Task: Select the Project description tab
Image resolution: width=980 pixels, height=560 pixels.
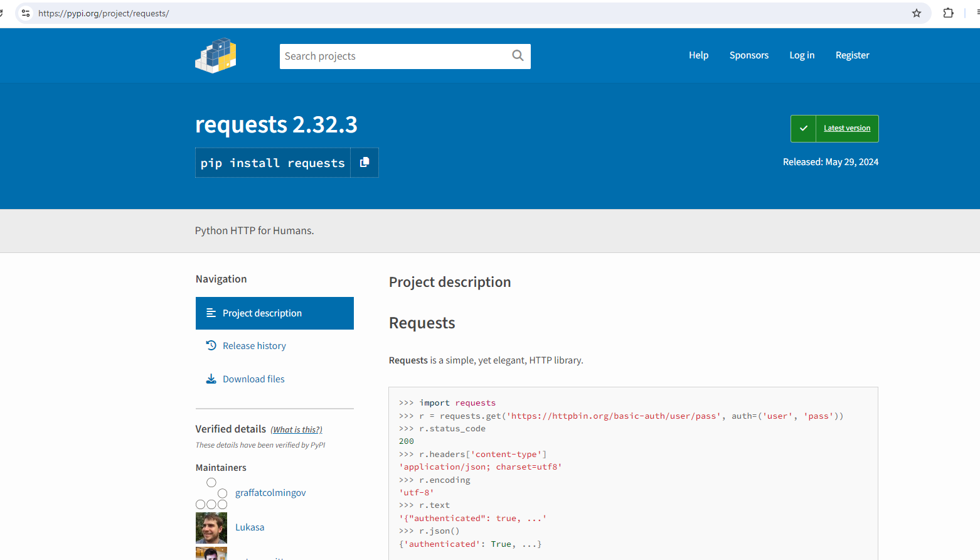Action: click(x=275, y=313)
